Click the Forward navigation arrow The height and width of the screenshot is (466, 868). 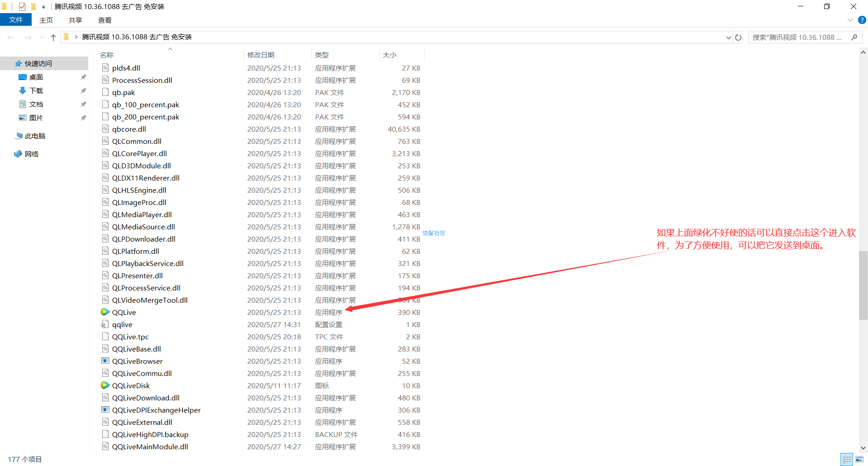point(28,38)
